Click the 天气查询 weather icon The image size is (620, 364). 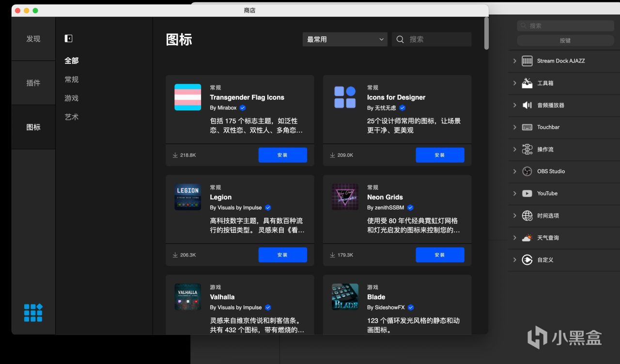point(527,238)
